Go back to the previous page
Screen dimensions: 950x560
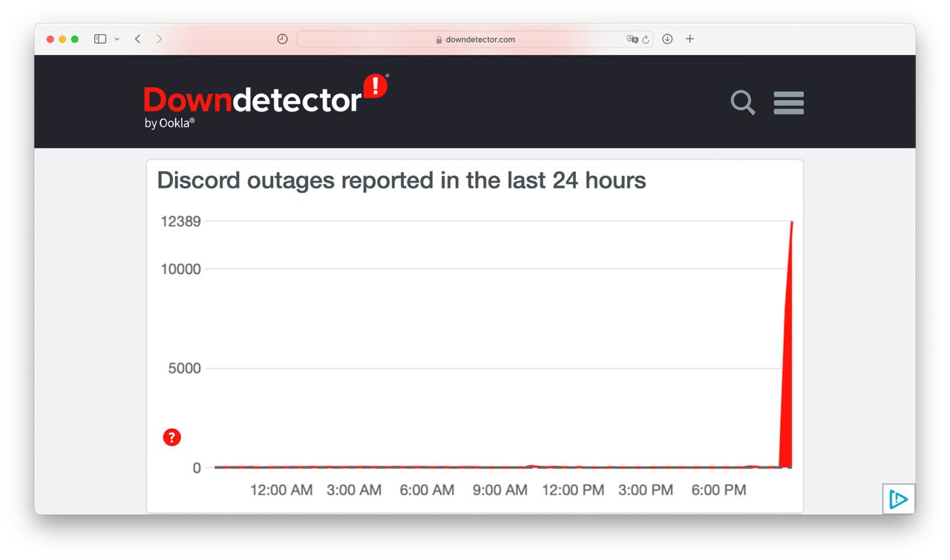coord(137,39)
